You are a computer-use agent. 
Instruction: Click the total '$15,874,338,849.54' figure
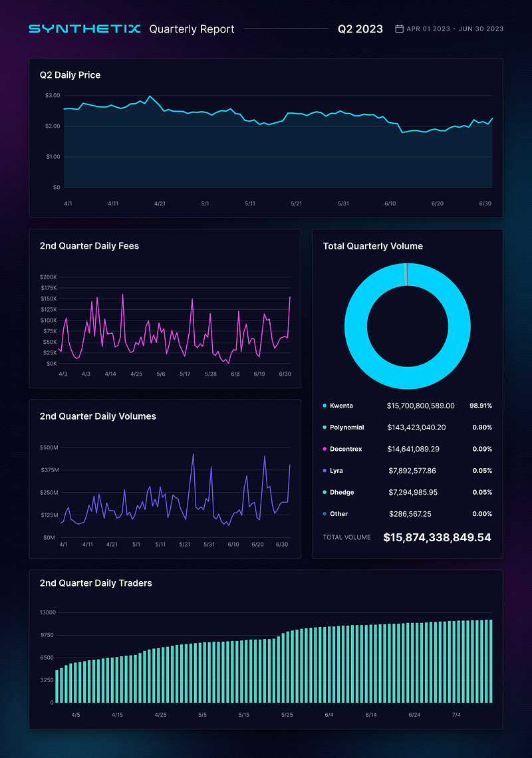(x=437, y=537)
